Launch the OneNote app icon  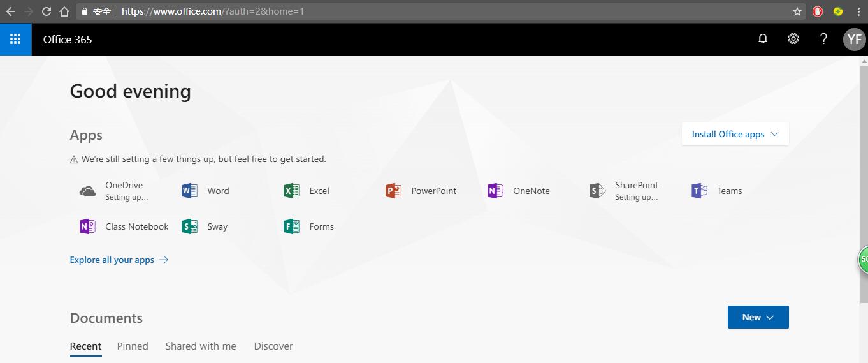pyautogui.click(x=495, y=191)
